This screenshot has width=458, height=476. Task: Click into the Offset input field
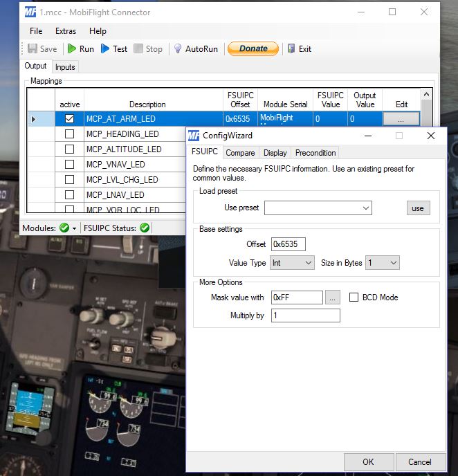pyautogui.click(x=288, y=244)
